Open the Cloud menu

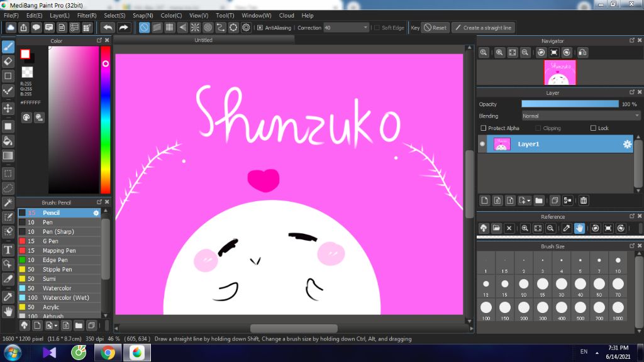pos(286,15)
